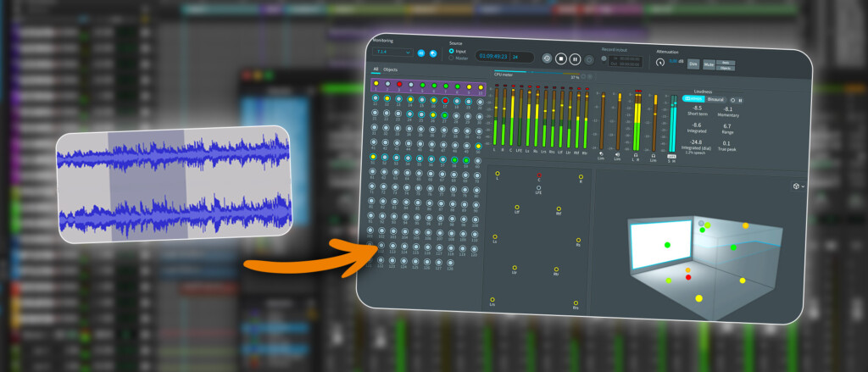This screenshot has height=372, width=868.
Task: Select the Input source radio button
Action: (x=451, y=51)
